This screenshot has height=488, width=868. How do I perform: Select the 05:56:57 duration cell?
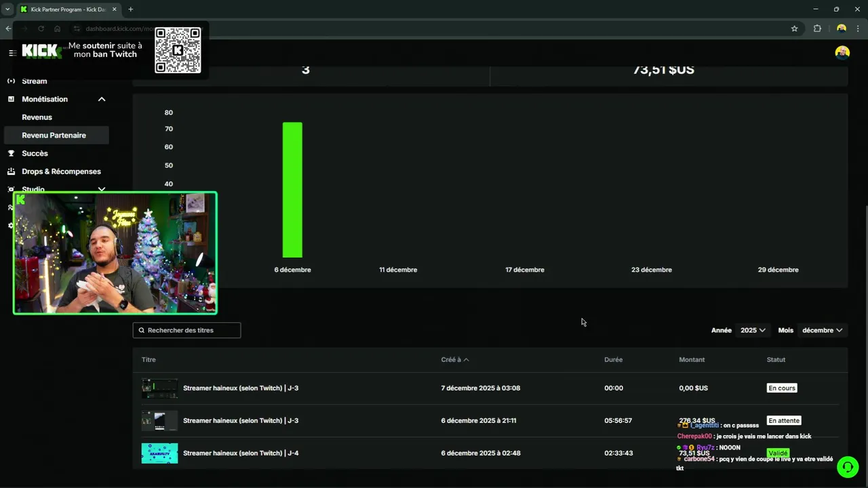click(618, 421)
